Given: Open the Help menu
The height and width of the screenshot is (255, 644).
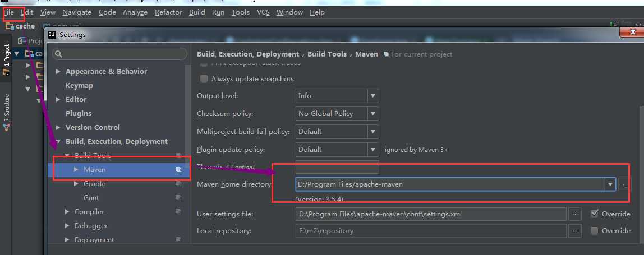Looking at the screenshot, I should coord(317,12).
